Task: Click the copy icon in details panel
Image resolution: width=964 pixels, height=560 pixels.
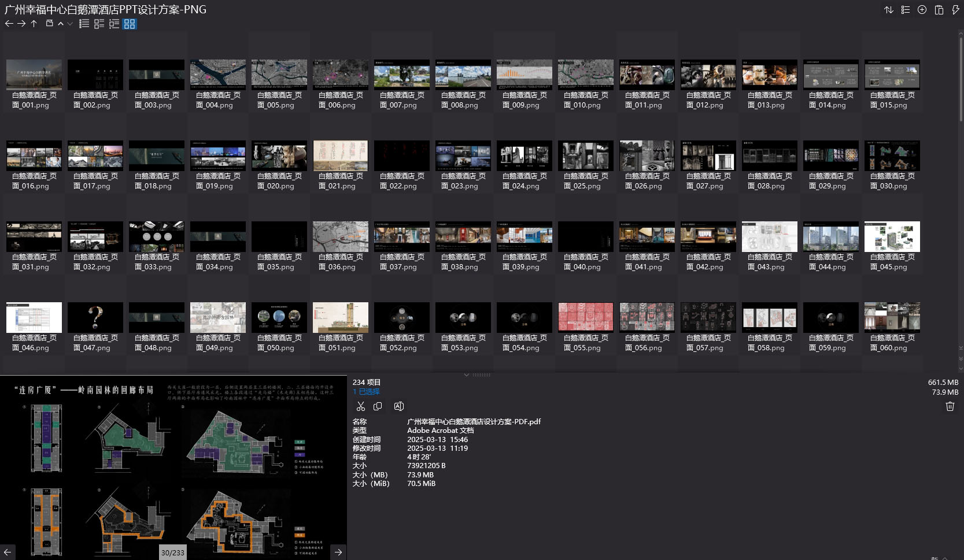Action: point(378,406)
